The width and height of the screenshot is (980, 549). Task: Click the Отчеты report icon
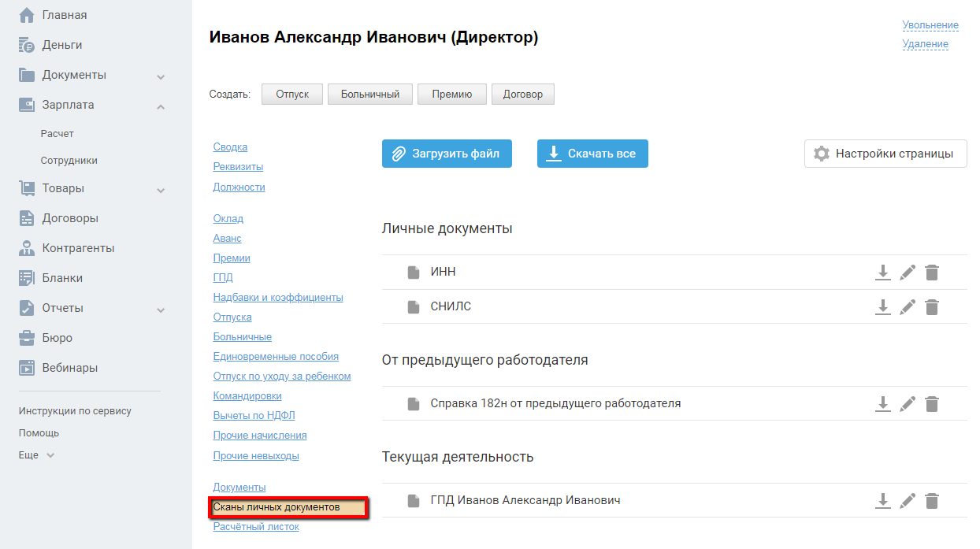coord(27,308)
